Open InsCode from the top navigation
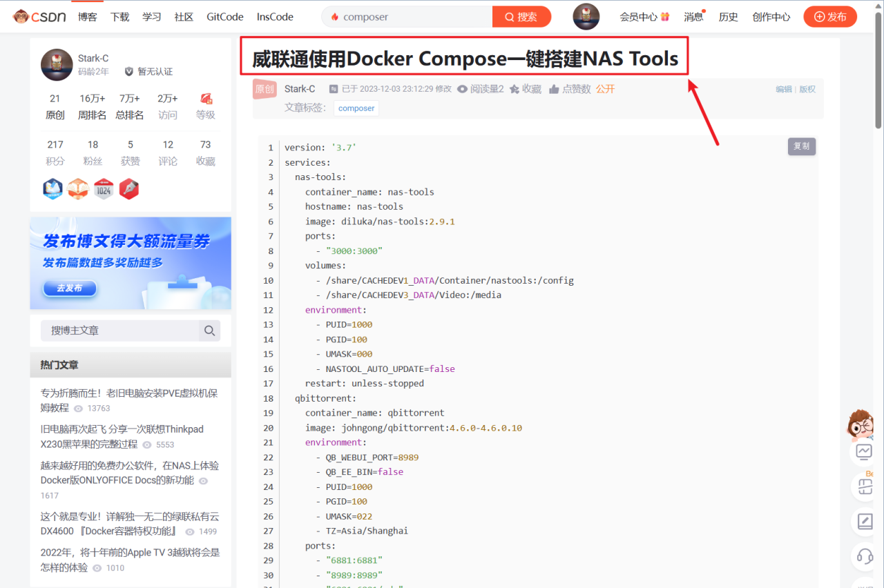The height and width of the screenshot is (588, 884). point(275,17)
